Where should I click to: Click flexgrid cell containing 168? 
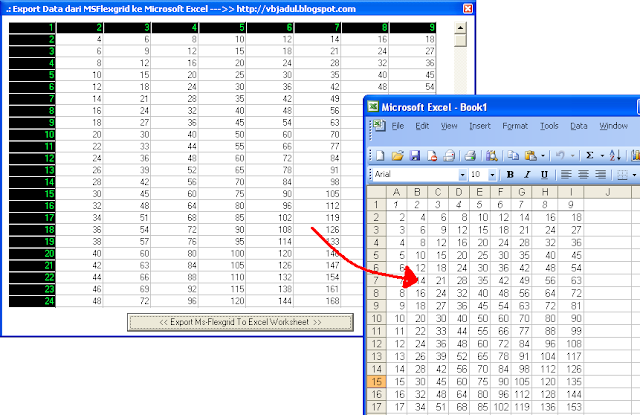point(318,301)
